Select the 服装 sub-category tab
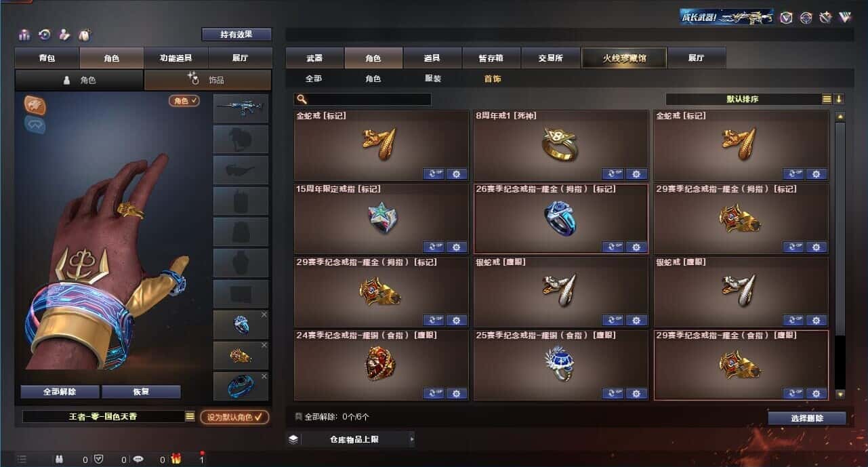Viewport: 868px width, 467px height. point(433,79)
